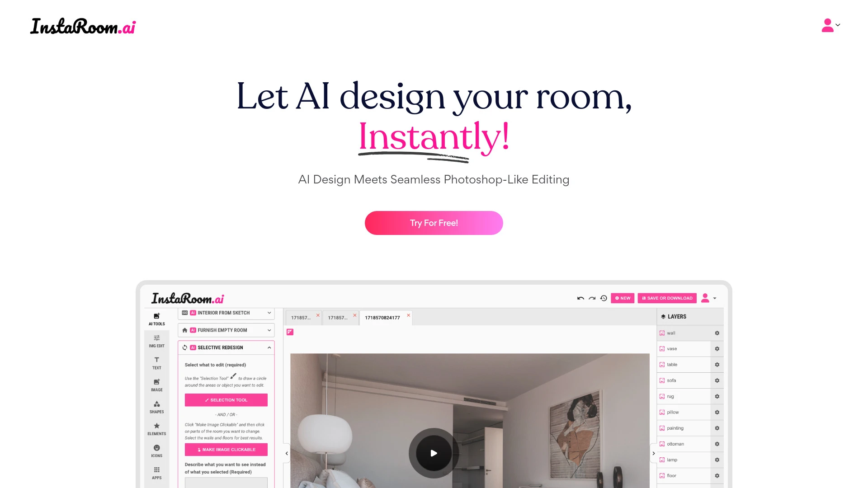Select the ICONS tool in sidebar
This screenshot has width=868, height=488.
click(x=156, y=450)
